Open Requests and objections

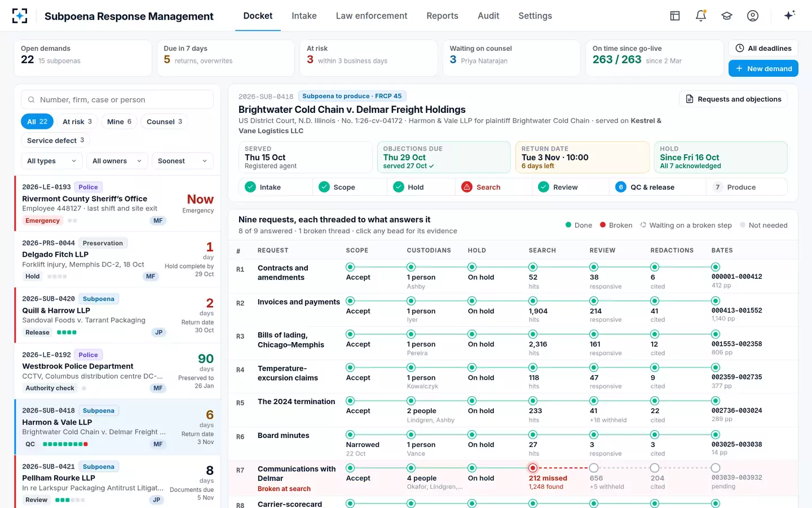[734, 99]
